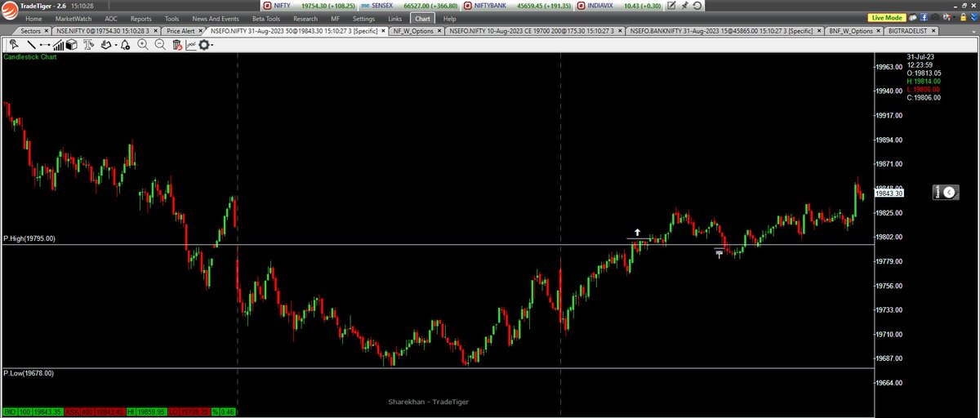
Task: Expand the hand tool dropdown arrow
Action: (116, 46)
